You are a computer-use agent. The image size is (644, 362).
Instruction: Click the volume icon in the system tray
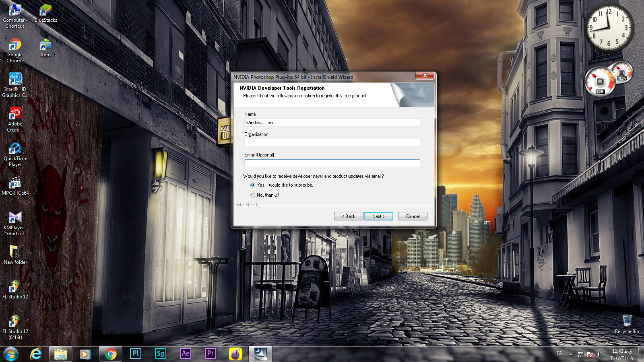[x=600, y=354]
